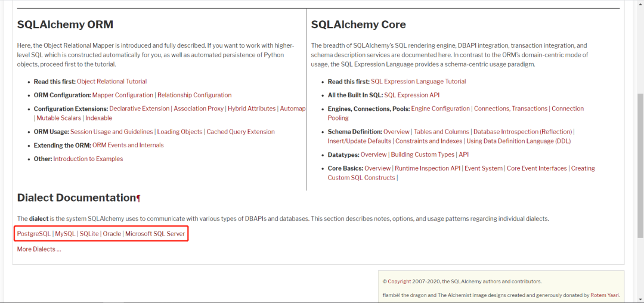This screenshot has width=644, height=303.
Task: Open the Copyright link in footer
Action: (400, 281)
